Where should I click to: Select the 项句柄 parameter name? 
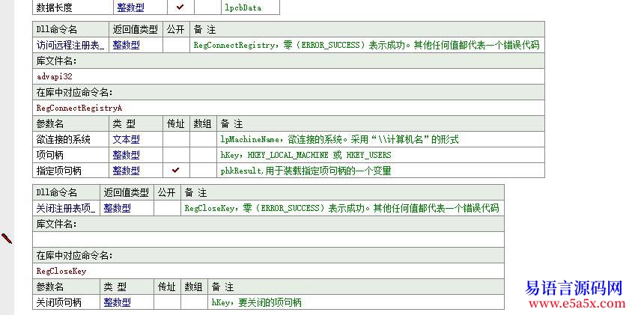coord(49,155)
